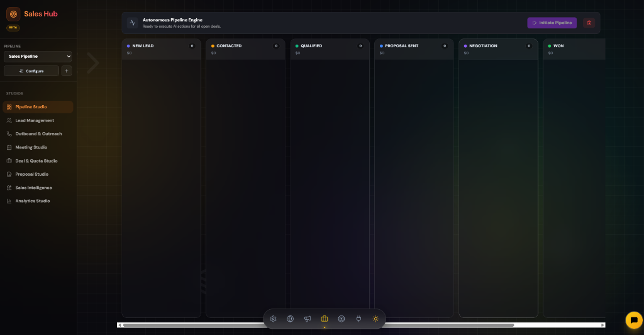Click the BETA badge under Sales Hub
644x335 pixels.
(x=13, y=28)
